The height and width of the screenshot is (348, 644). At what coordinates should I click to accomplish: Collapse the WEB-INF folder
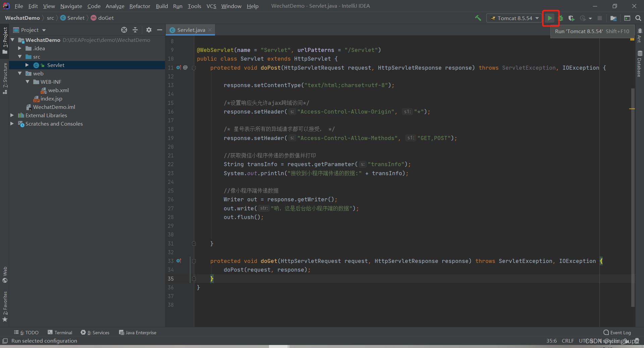28,82
